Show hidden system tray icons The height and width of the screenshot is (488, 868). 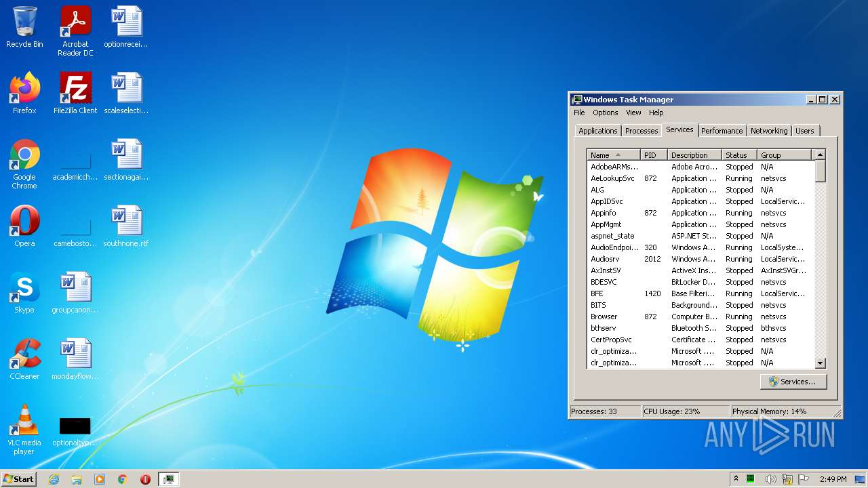(x=736, y=479)
